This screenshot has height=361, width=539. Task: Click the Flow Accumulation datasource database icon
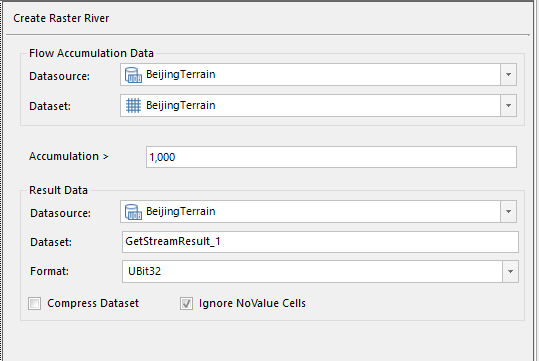point(133,75)
